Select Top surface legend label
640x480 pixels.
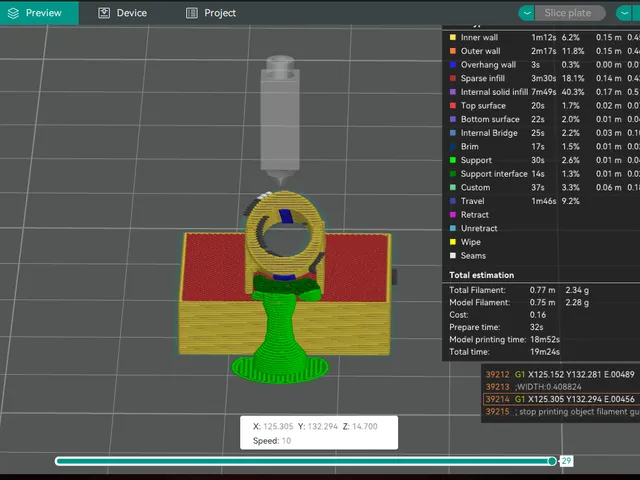click(483, 106)
